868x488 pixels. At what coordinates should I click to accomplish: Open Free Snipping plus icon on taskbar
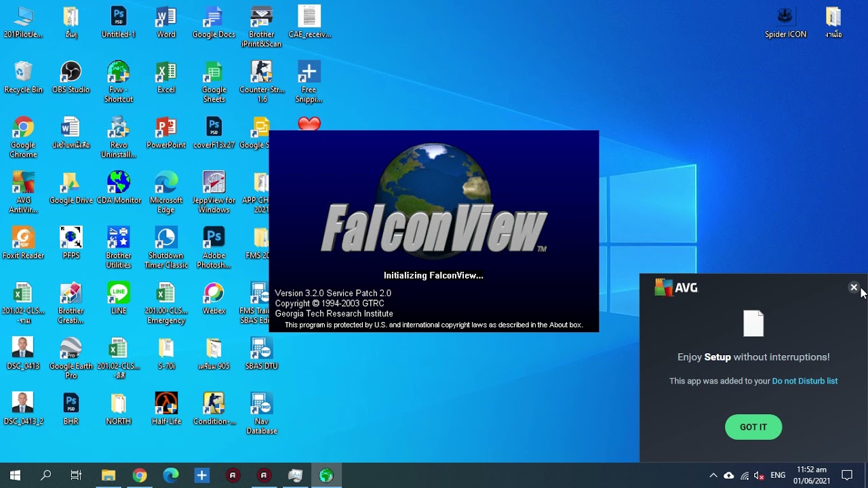coord(201,475)
